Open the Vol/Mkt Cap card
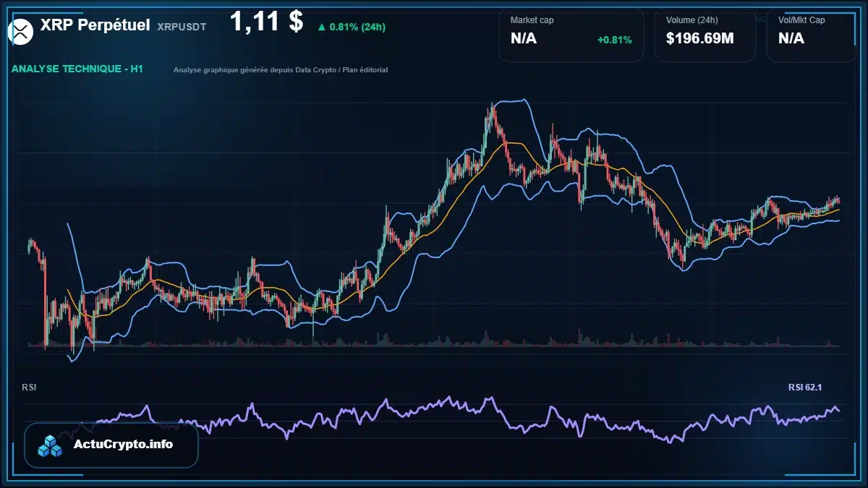 [812, 35]
